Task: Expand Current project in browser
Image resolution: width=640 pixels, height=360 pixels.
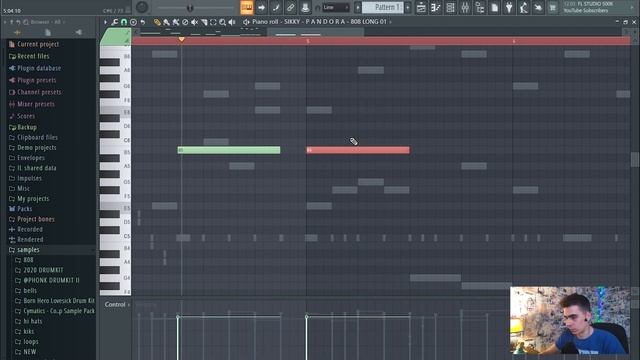Action: (34, 44)
